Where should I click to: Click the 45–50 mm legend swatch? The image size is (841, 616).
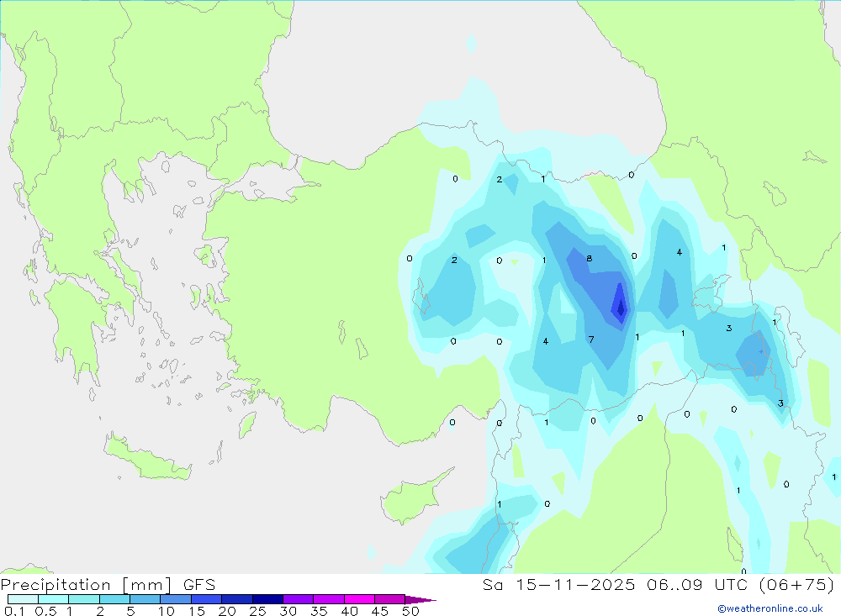tap(389, 599)
